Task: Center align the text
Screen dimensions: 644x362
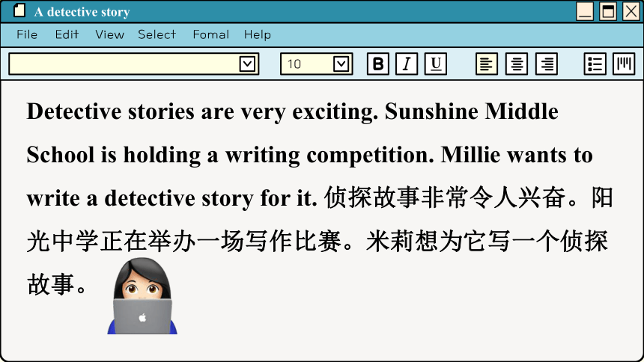Action: pyautogui.click(x=517, y=64)
